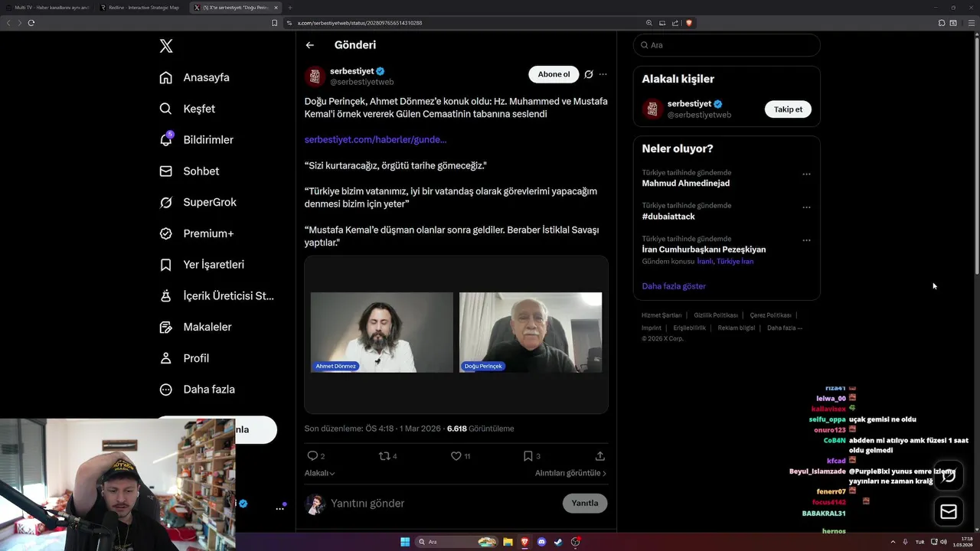The width and height of the screenshot is (980, 551).
Task: Open options for Pezeşkiyan trend
Action: pyautogui.click(x=806, y=240)
